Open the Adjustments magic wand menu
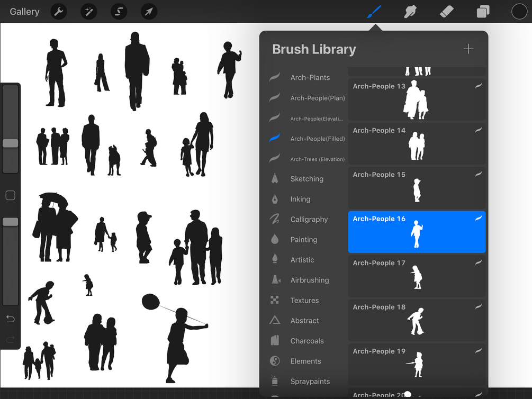532x399 pixels. tap(89, 12)
